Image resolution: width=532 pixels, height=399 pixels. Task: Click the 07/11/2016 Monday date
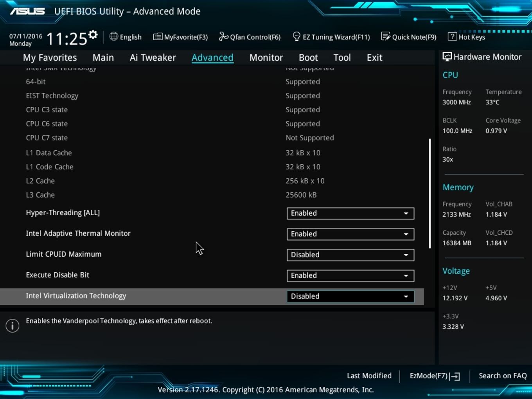(x=26, y=40)
